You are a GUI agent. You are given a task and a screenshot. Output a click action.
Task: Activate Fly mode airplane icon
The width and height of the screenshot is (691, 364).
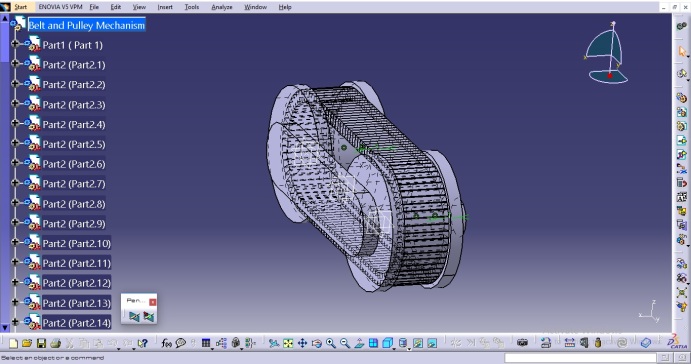[274, 343]
